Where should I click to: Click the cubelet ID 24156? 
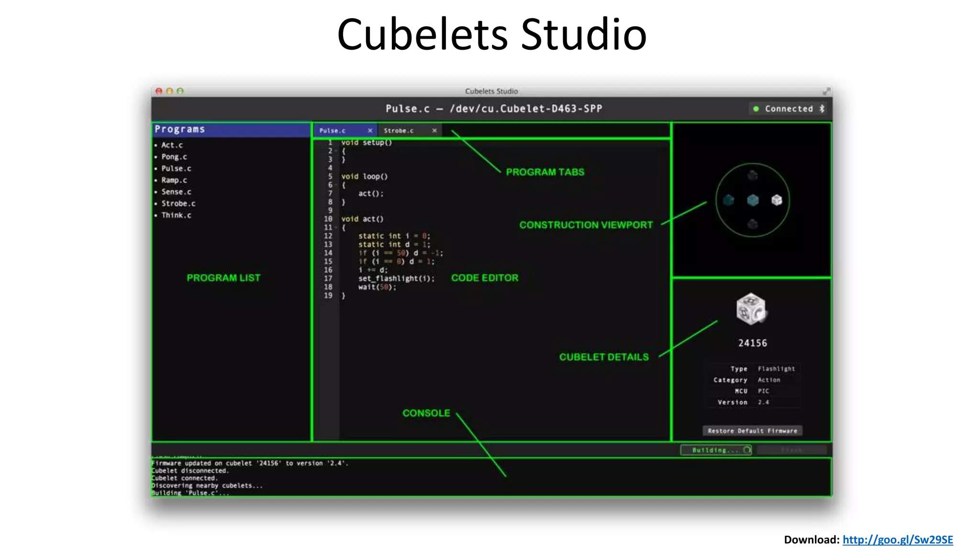752,343
